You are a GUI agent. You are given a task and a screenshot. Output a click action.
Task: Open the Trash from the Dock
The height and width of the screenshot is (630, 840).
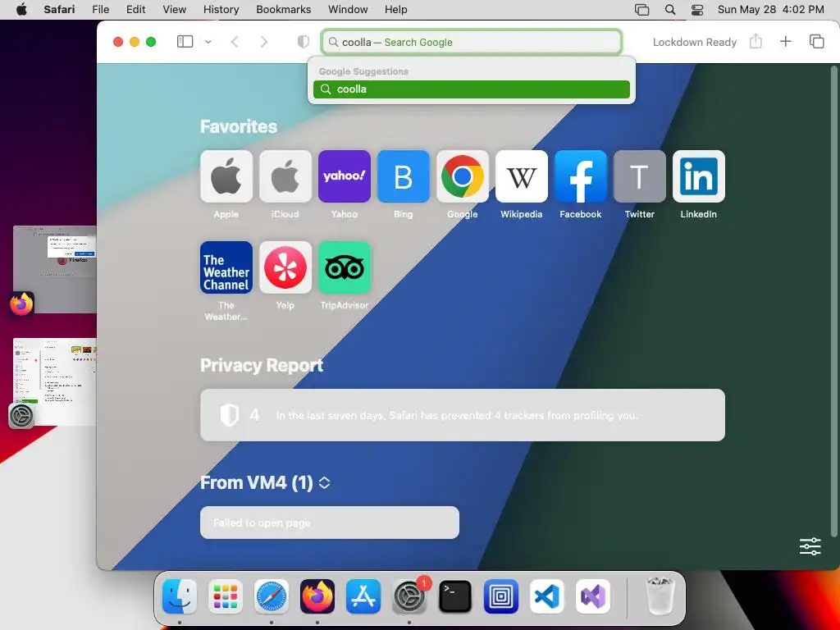[660, 596]
